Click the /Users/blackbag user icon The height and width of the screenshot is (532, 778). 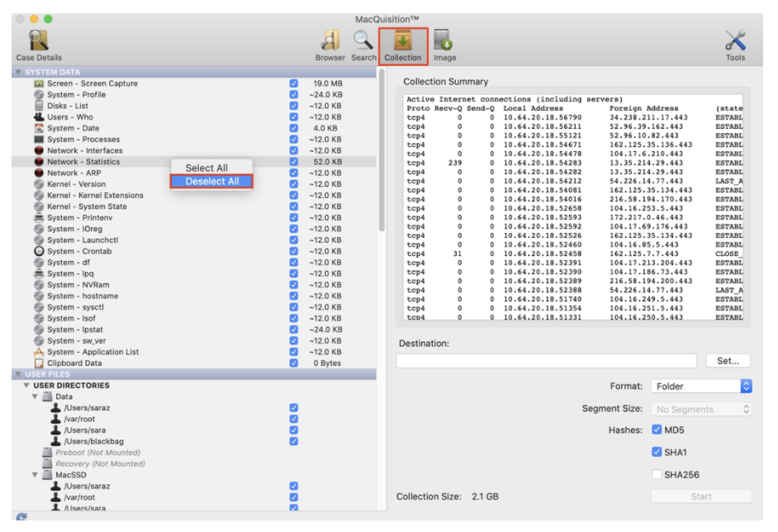[56, 441]
